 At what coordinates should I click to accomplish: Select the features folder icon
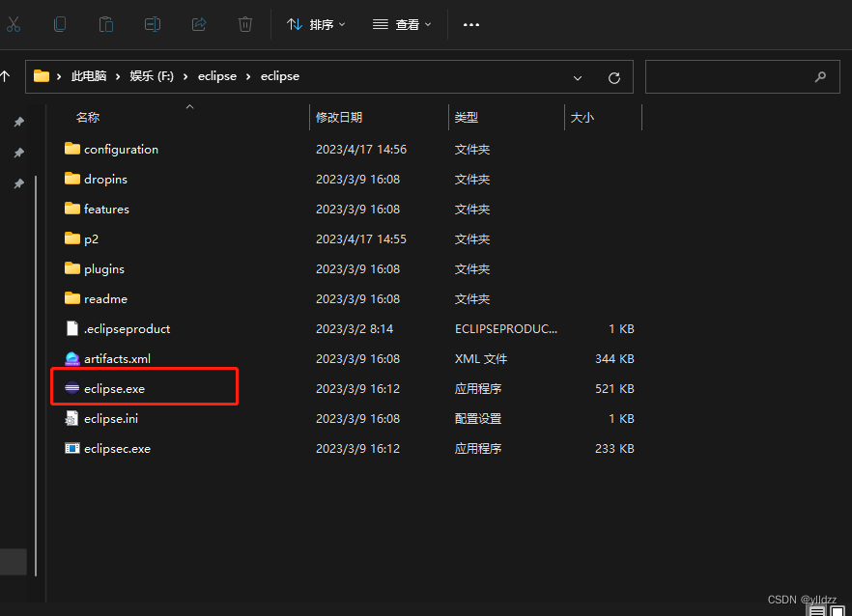pos(72,208)
